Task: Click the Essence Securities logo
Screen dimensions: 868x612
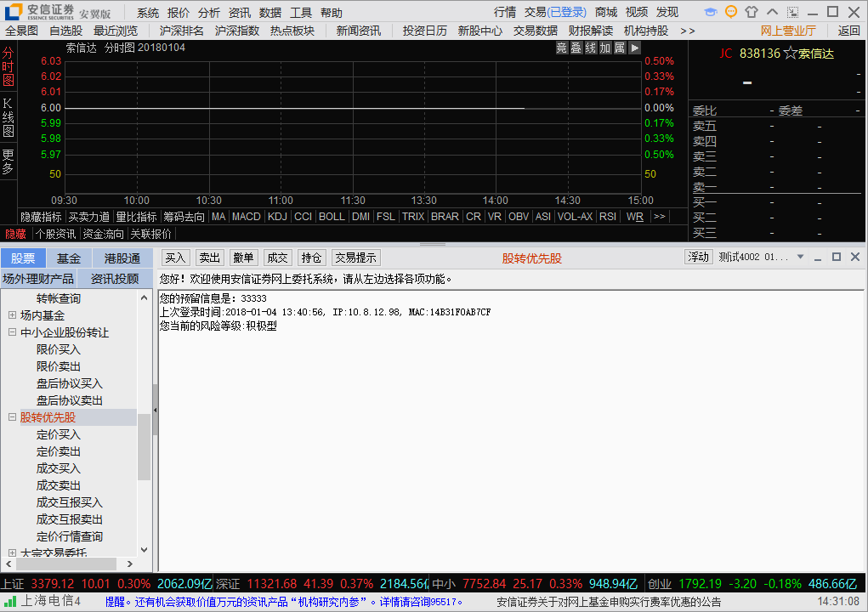Action: tap(14, 12)
